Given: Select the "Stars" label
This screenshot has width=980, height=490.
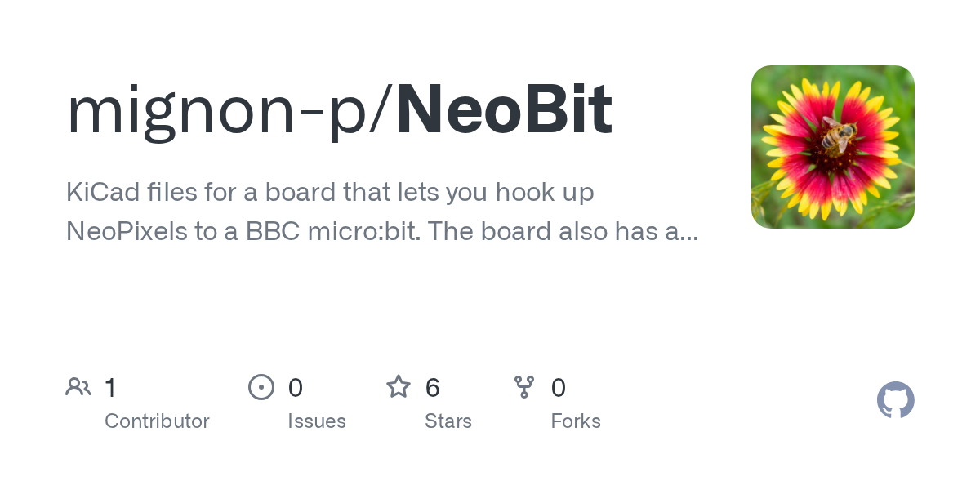Looking at the screenshot, I should click(448, 421).
